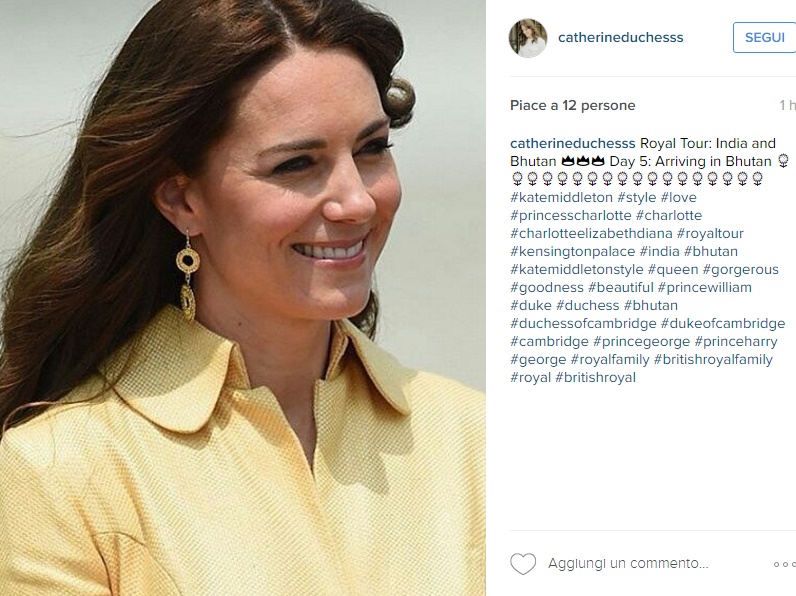This screenshot has width=796, height=596.
Task: Open the #katemiddletonstyle hashtag
Action: click(x=577, y=270)
